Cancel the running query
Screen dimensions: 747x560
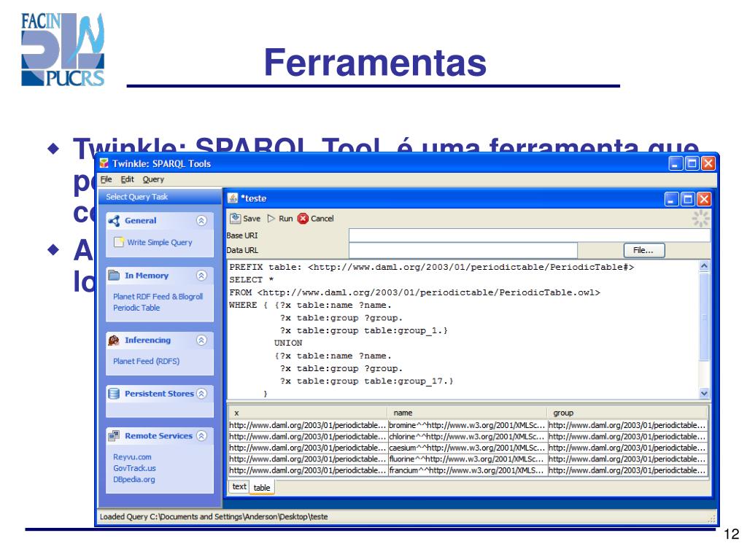click(x=315, y=219)
